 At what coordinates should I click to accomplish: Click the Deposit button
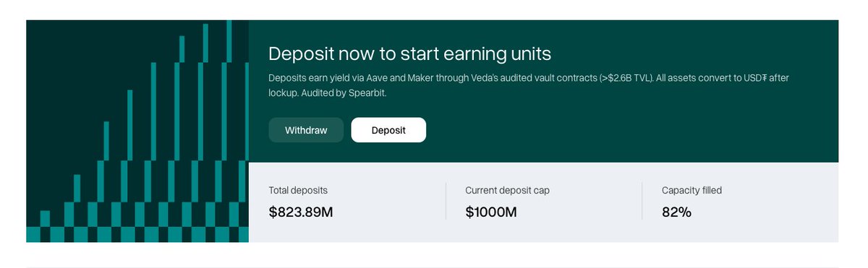pos(388,130)
